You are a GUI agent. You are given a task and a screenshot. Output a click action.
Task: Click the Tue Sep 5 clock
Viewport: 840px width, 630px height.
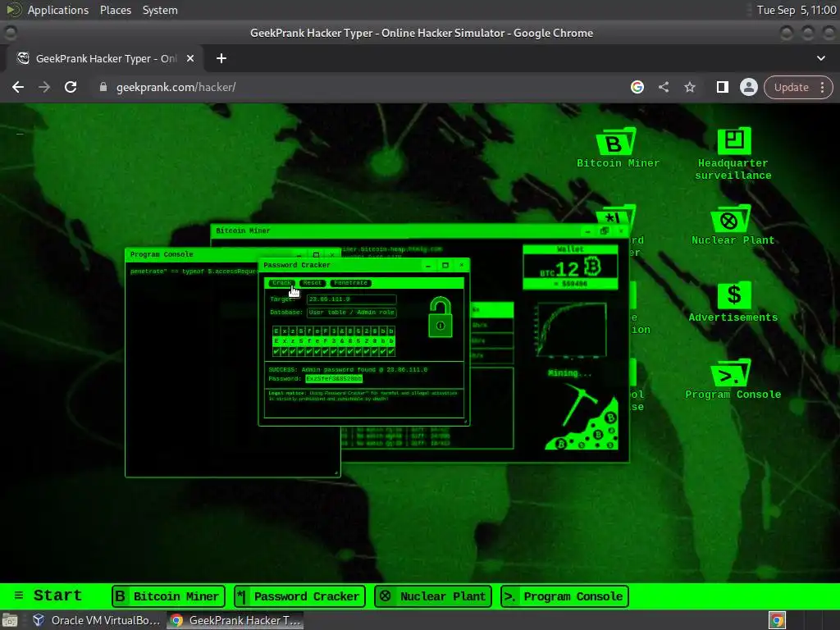(x=797, y=10)
